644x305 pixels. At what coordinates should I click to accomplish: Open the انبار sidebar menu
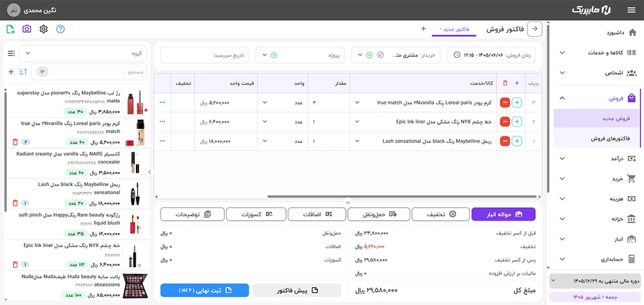click(x=597, y=239)
